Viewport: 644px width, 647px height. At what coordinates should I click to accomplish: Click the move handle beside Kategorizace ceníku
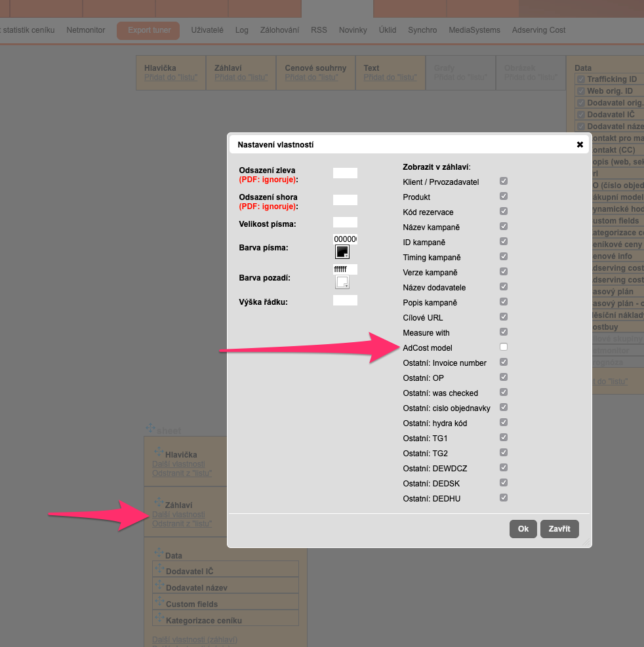point(159,618)
